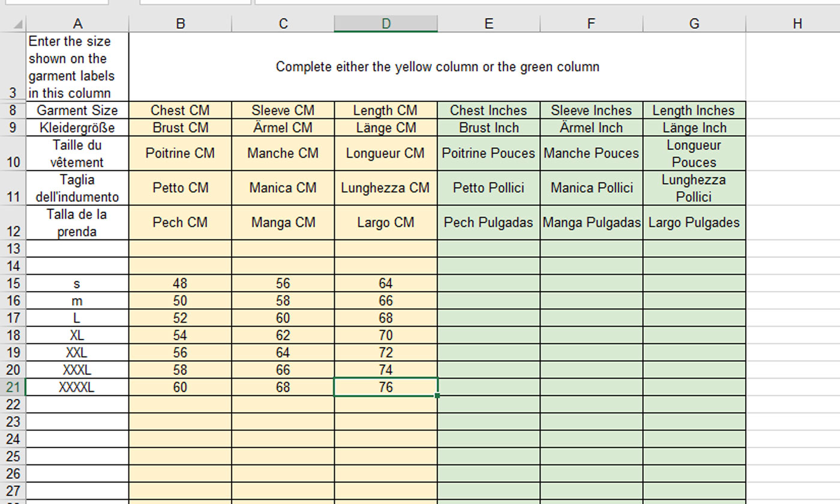
Task: Select the 'Manga Pulgadas' cell
Action: pyautogui.click(x=591, y=223)
